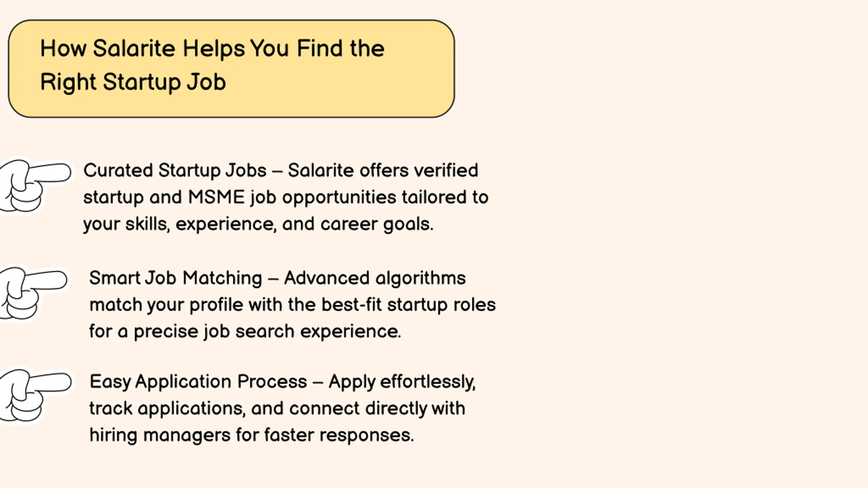Image resolution: width=868 pixels, height=488 pixels.
Task: Click the line 'hiring managers for faster responses.'
Action: 252,435
